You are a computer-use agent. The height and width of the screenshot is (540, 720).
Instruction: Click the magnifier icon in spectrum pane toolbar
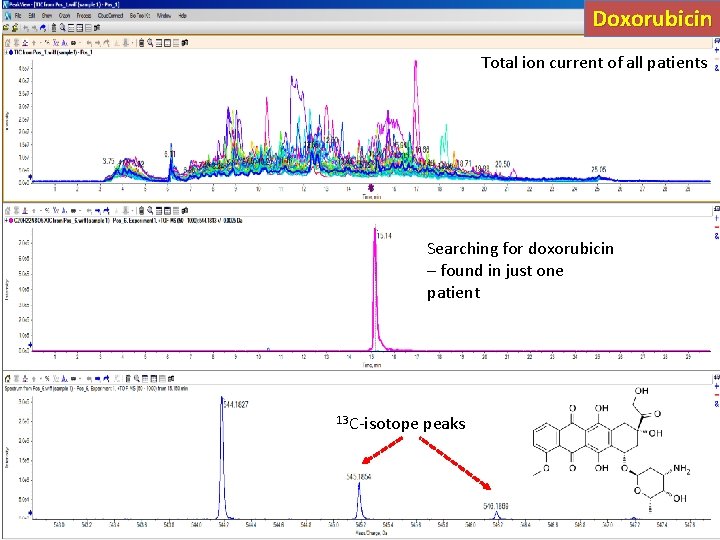click(137, 379)
